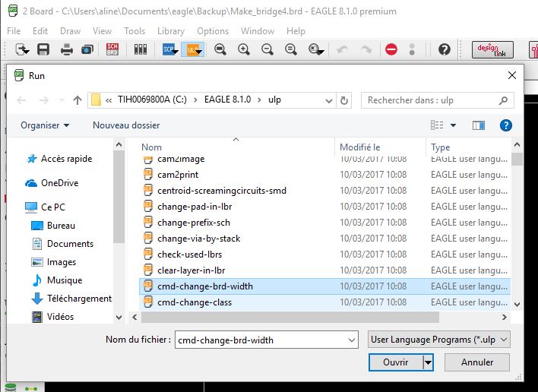Open the CAM processor icon
538x392 pixels.
pos(87,49)
